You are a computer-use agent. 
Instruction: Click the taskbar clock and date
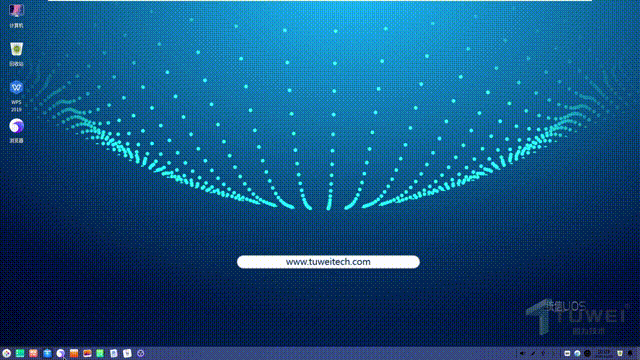[604, 353]
